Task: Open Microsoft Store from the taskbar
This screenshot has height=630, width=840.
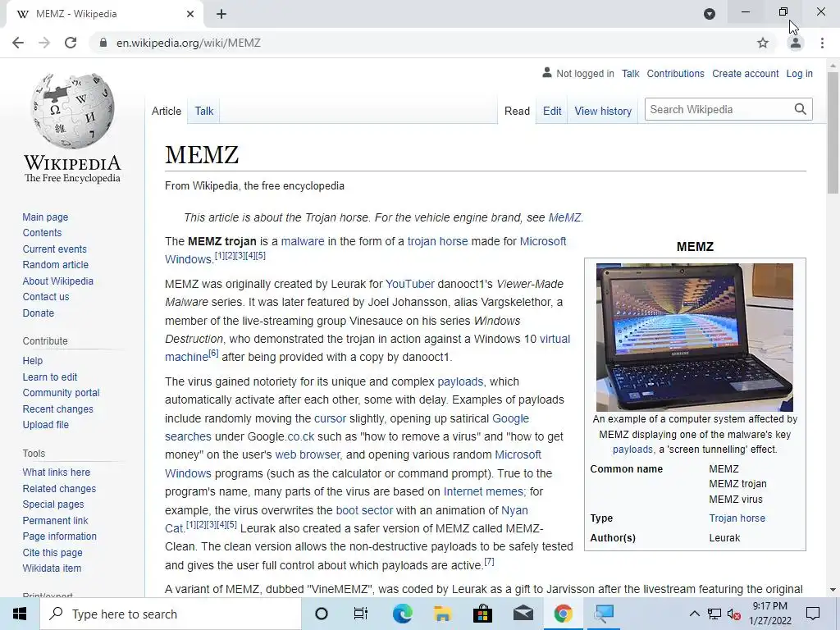Action: point(482,614)
